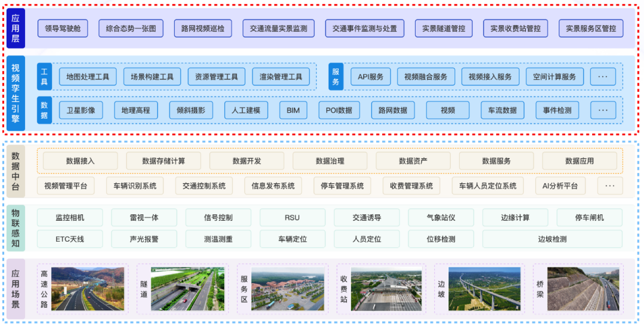Viewport: 644px width, 327px height.
Task: Open the 实景隧道管控 module
Action: (443, 28)
